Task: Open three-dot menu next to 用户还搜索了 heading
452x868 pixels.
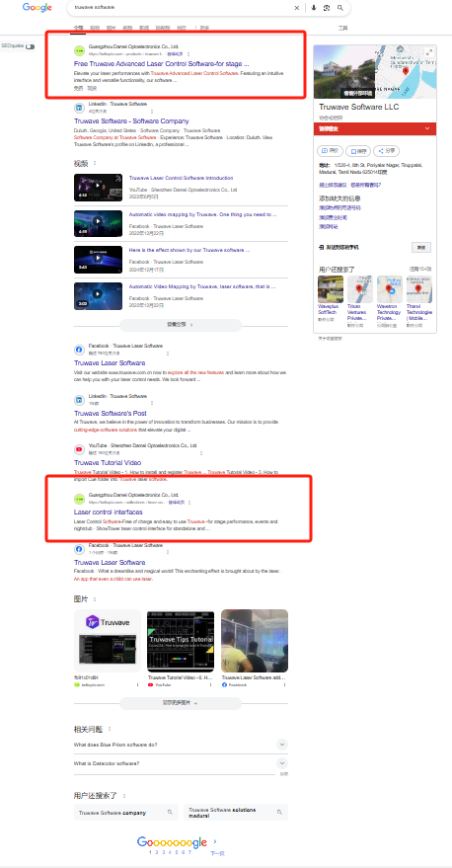Action: tap(124, 796)
